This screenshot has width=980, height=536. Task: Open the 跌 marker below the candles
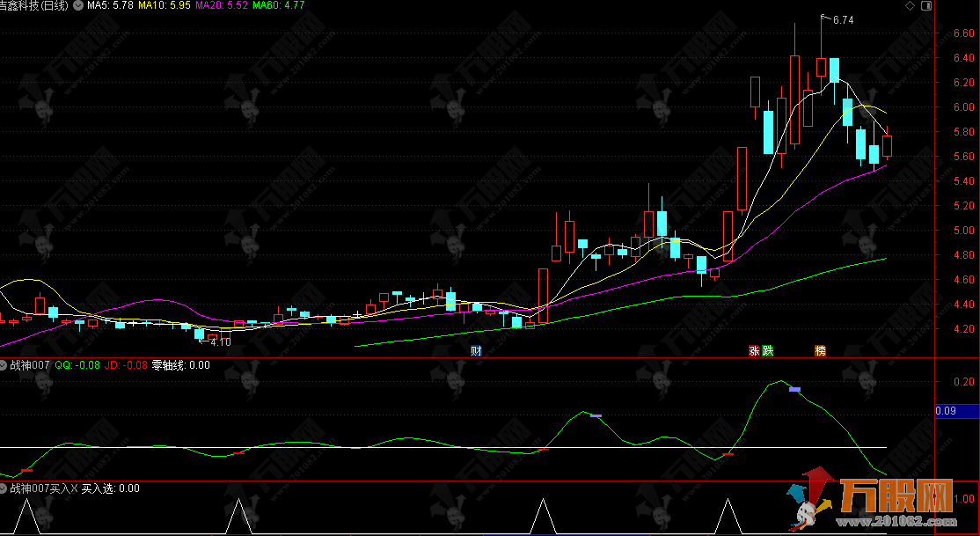pos(768,351)
